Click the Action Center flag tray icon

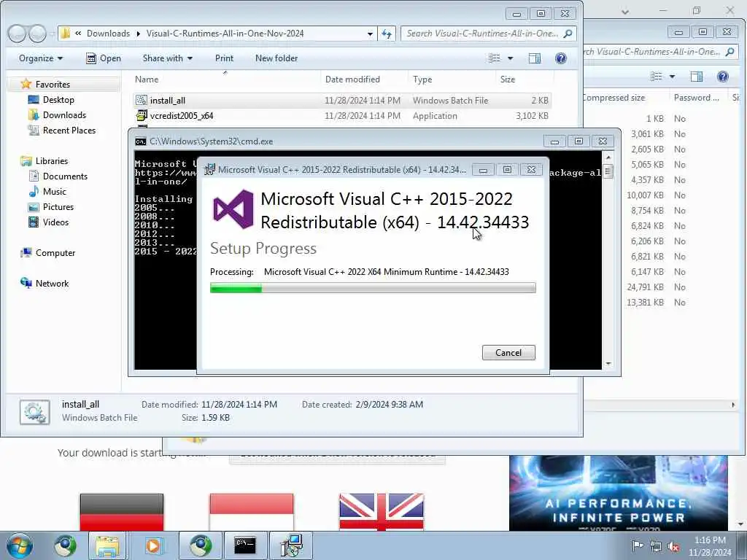click(x=638, y=546)
